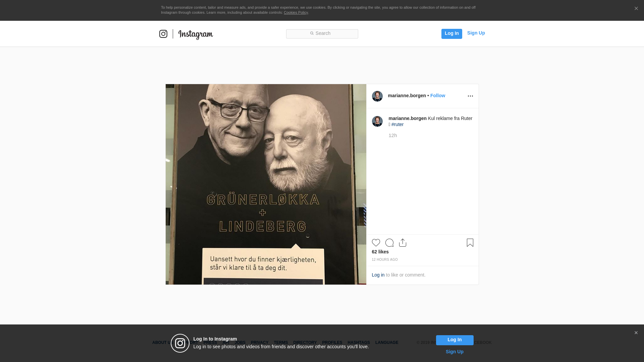
Task: Open the three-dot more options menu
Action: pyautogui.click(x=470, y=96)
